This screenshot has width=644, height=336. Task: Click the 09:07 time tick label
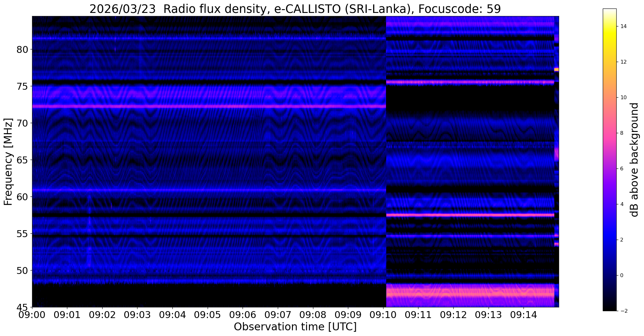278,315
